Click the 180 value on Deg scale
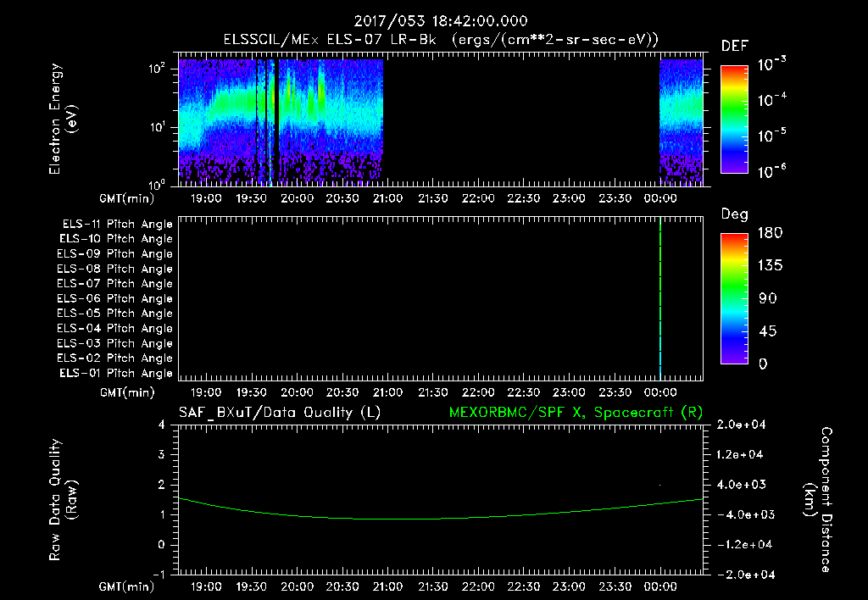Screen dimensions: 868x600 point(770,232)
